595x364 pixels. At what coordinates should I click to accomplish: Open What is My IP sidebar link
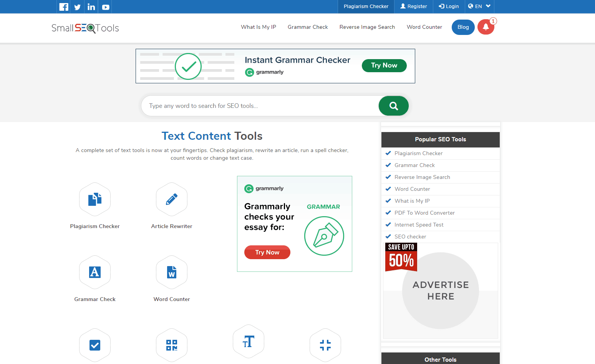(x=412, y=201)
